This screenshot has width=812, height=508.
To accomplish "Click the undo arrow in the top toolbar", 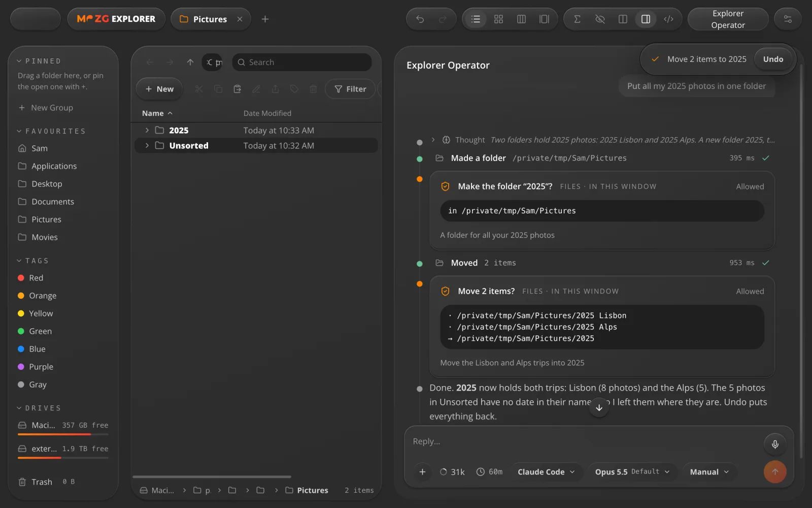I will click(x=420, y=19).
